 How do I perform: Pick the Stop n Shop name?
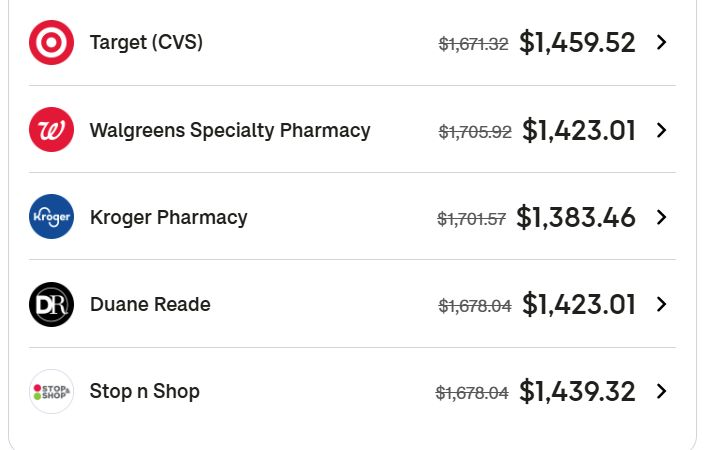click(x=145, y=391)
